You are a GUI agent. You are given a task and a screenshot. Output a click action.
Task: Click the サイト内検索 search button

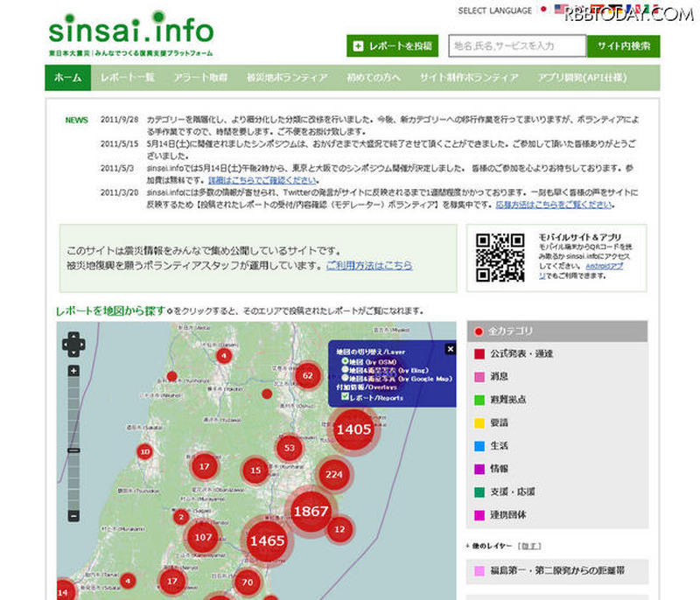pos(623,46)
